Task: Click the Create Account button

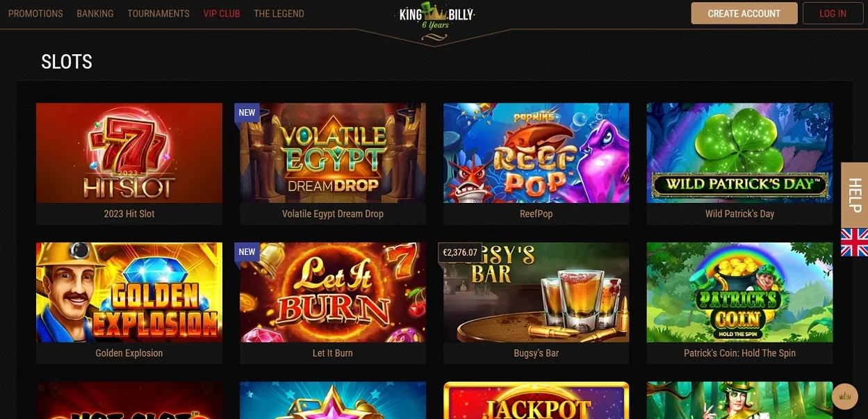Action: (744, 13)
